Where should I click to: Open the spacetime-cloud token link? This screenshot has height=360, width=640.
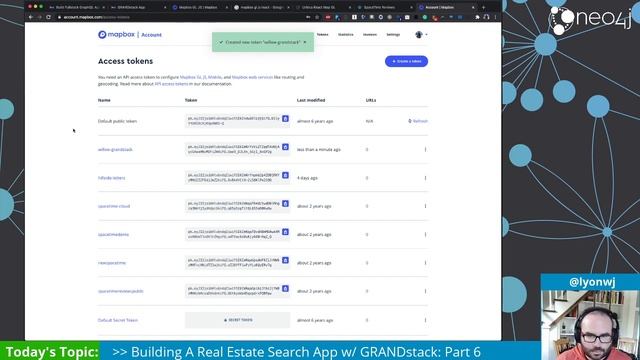(x=114, y=206)
